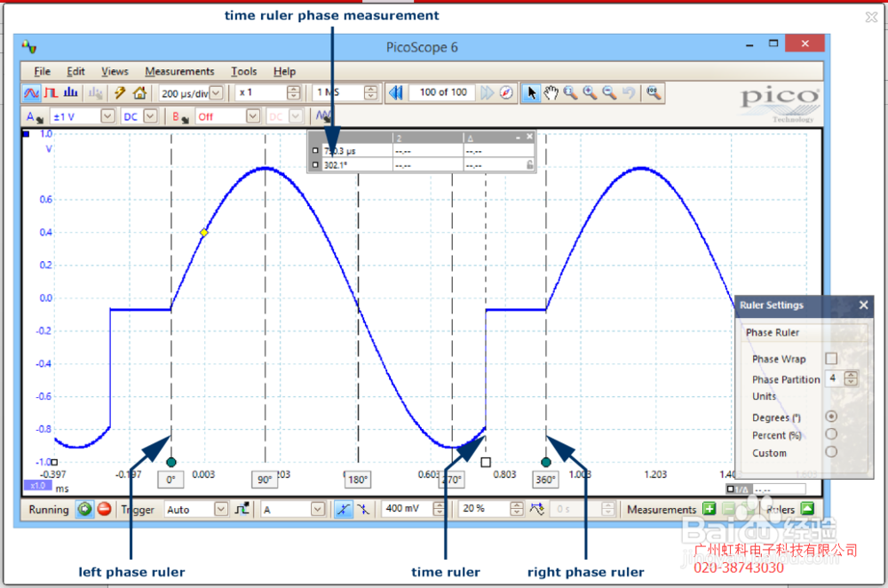Select the Percent units radio button
This screenshot has height=588, width=888.
point(831,434)
